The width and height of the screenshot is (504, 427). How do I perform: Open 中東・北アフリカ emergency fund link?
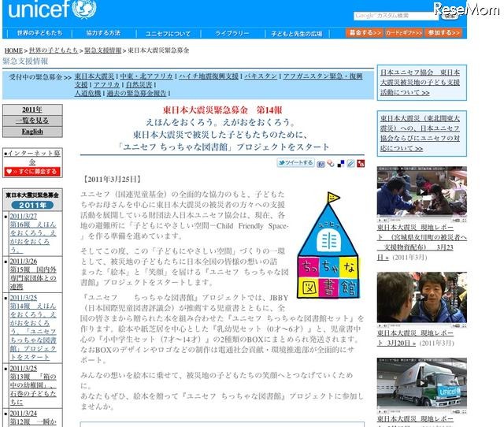tap(146, 76)
